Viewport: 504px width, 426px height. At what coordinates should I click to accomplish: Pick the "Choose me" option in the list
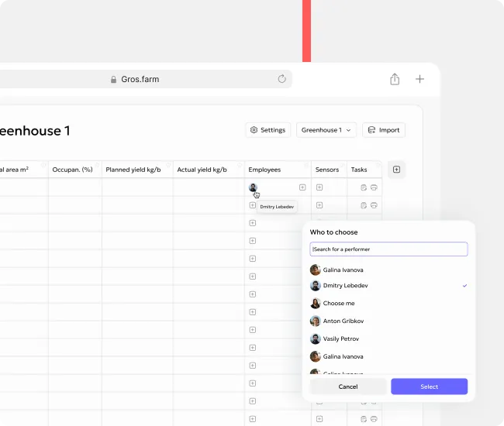[338, 304]
